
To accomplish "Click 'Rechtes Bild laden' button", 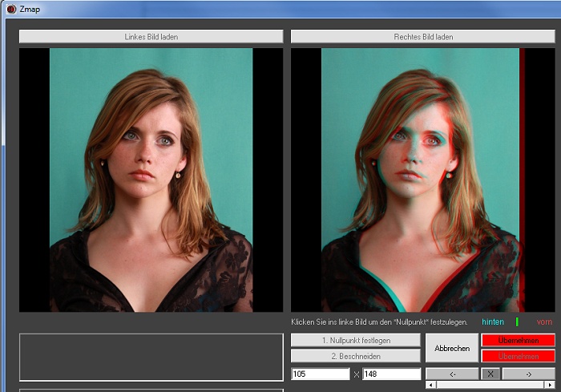I will pos(423,37).
